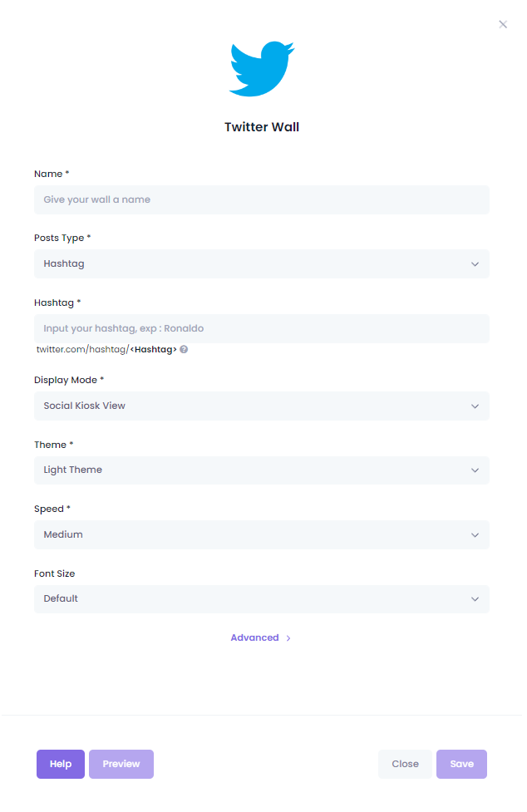Click the Font Size chevron arrow
The width and height of the screenshot is (527, 812).
pos(475,600)
